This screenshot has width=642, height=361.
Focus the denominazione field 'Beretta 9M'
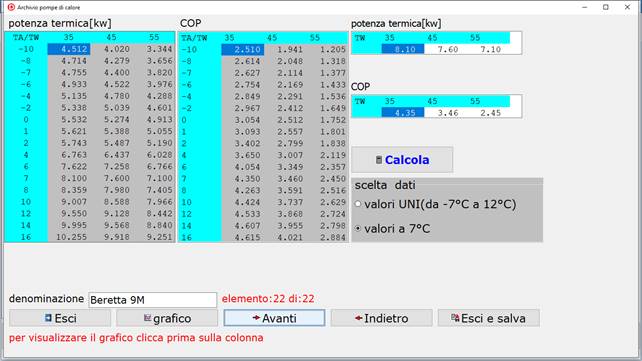click(x=153, y=300)
